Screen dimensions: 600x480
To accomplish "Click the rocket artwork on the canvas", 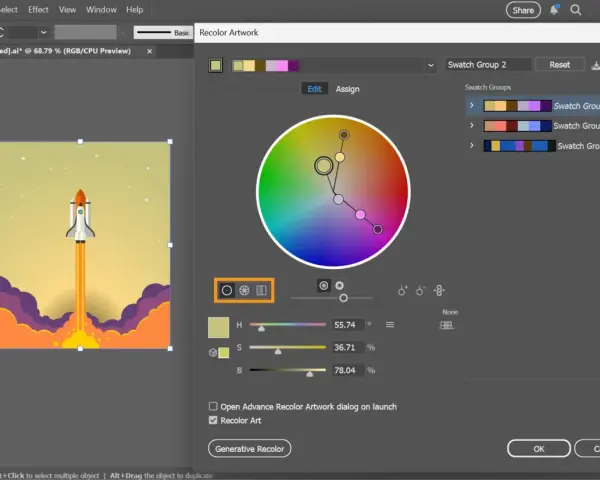I will (x=80, y=216).
